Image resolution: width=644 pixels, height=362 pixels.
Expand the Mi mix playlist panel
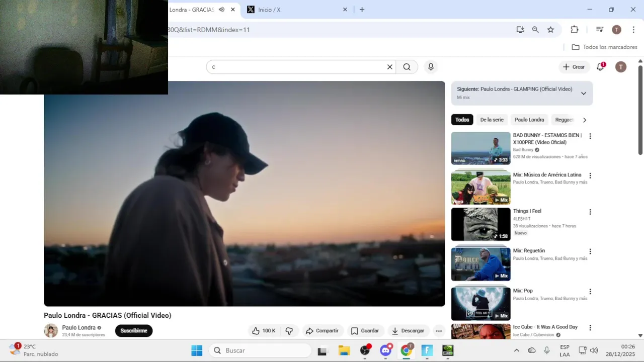(x=584, y=93)
